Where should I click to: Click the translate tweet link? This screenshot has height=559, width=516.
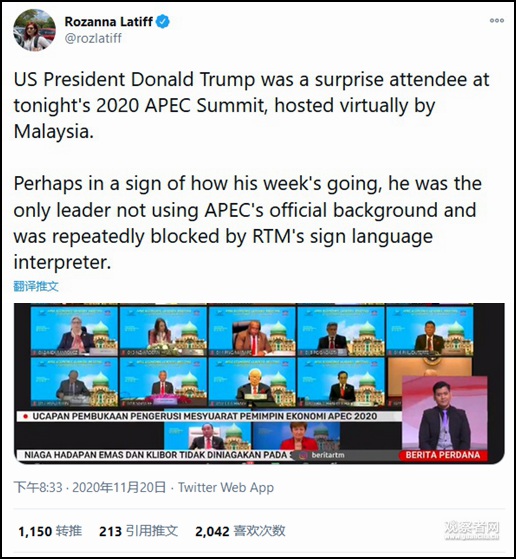(x=36, y=286)
